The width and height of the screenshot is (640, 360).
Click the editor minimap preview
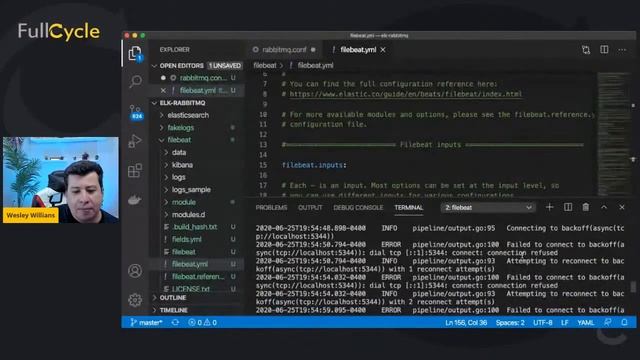click(613, 134)
